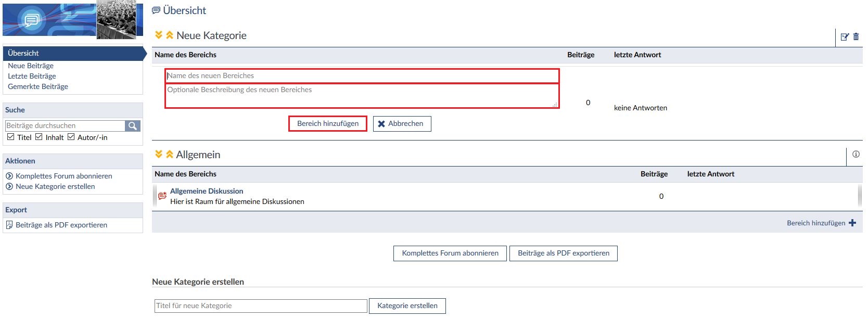Viewport: 868px width, 318px height.
Task: Disable the Autor/-in search checkbox
Action: click(x=71, y=137)
